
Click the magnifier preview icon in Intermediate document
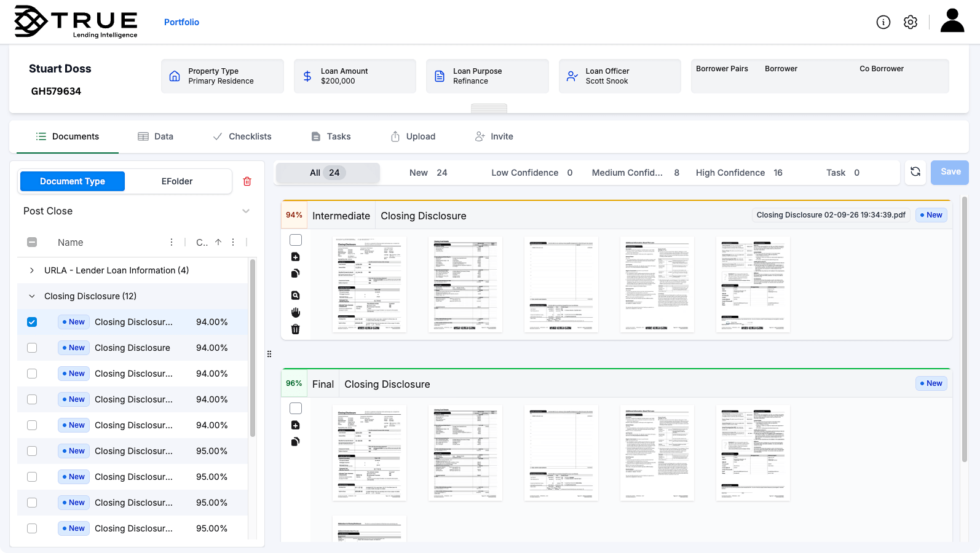(x=295, y=296)
